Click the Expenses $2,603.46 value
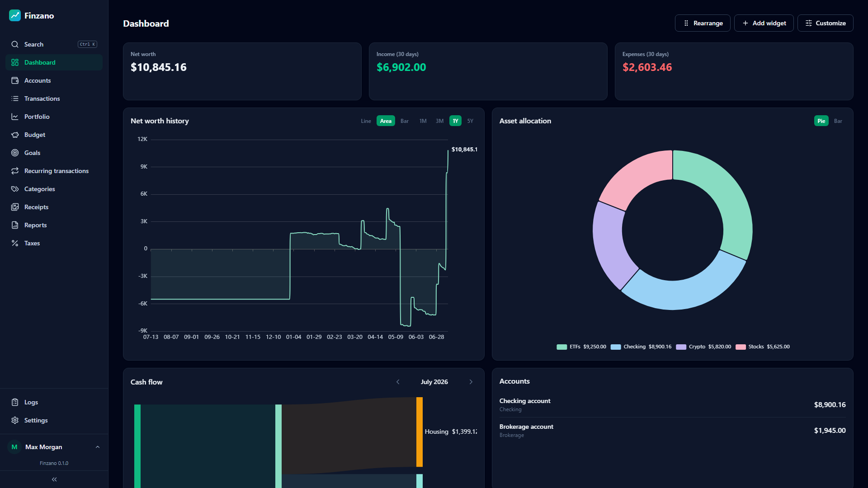The height and width of the screenshot is (488, 868). pos(647,67)
